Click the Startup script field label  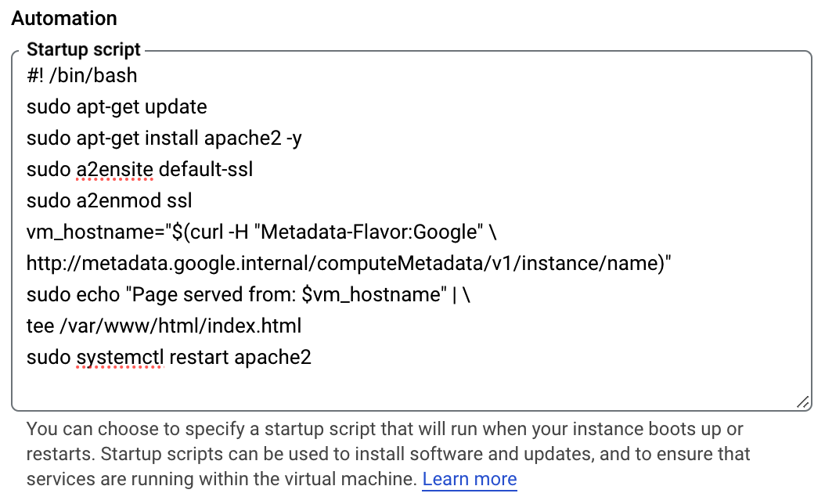[x=83, y=49]
